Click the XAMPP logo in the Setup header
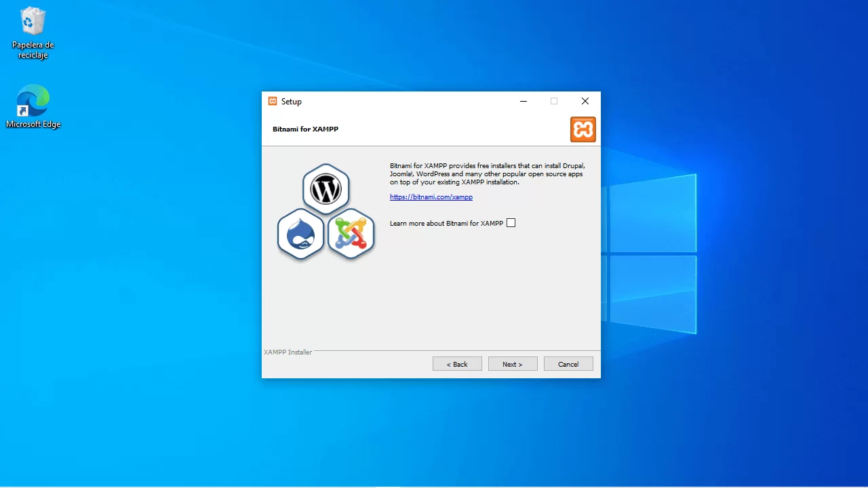 pyautogui.click(x=583, y=129)
